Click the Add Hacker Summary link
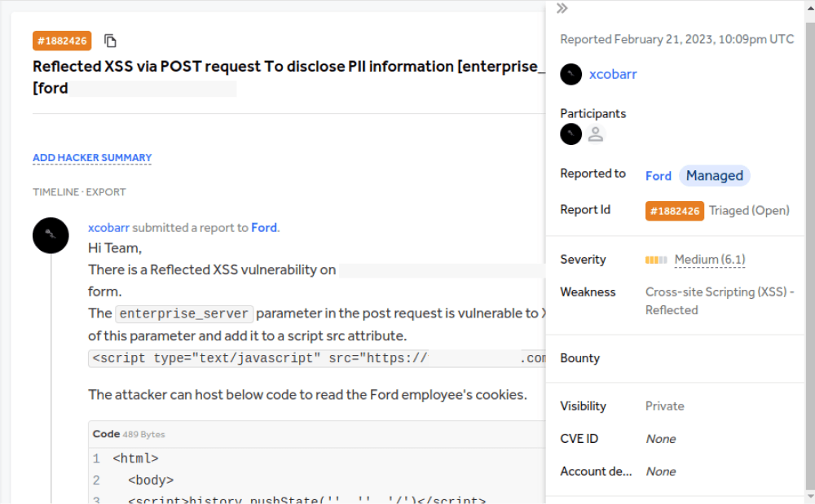The height and width of the screenshot is (504, 815). click(92, 157)
